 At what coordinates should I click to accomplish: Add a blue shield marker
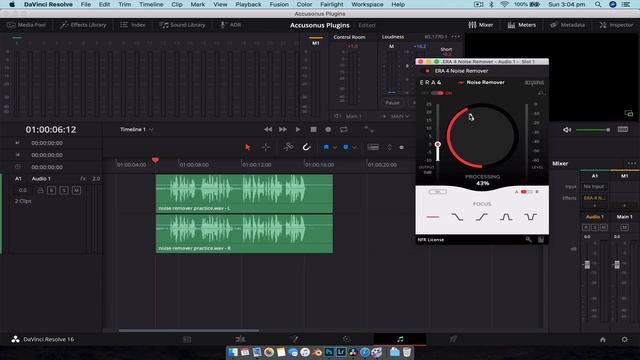[346, 147]
